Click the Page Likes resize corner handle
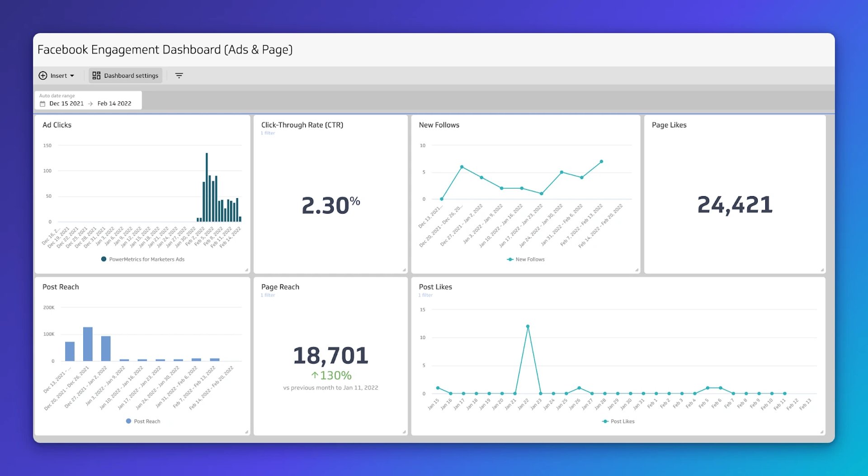This screenshot has width=868, height=476. (822, 270)
